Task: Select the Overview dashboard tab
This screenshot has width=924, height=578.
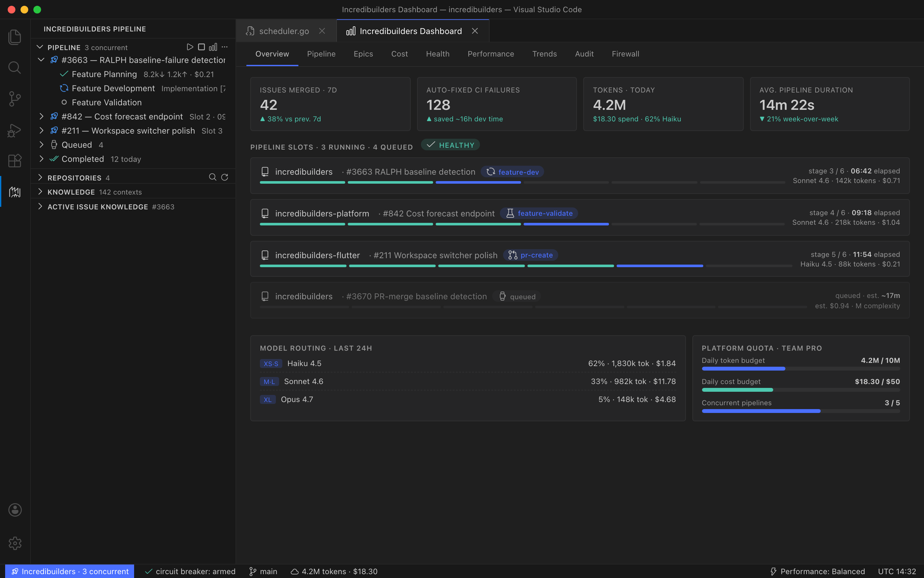Action: click(x=272, y=54)
